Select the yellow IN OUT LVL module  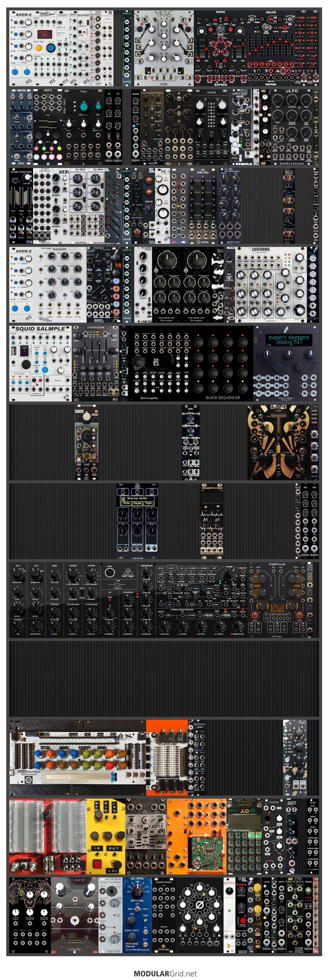106,836
